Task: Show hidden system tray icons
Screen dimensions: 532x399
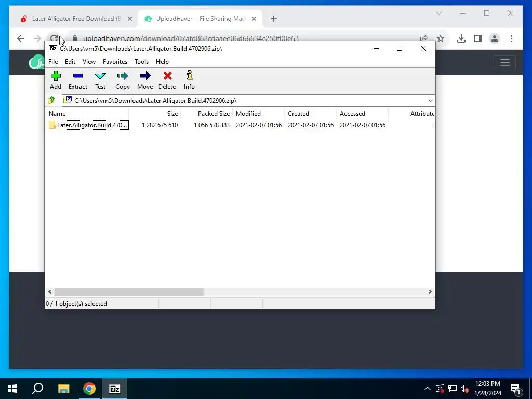Action: coord(428,389)
